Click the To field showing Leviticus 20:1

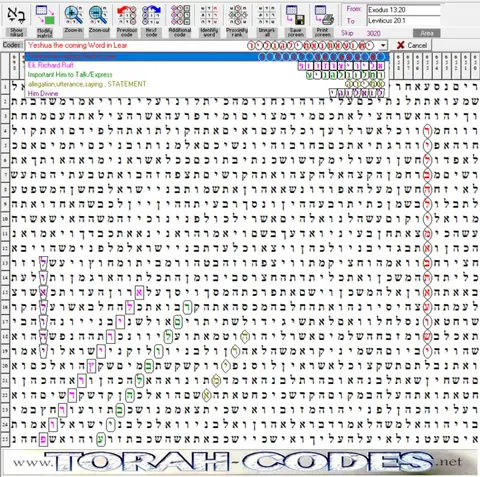[x=403, y=21]
